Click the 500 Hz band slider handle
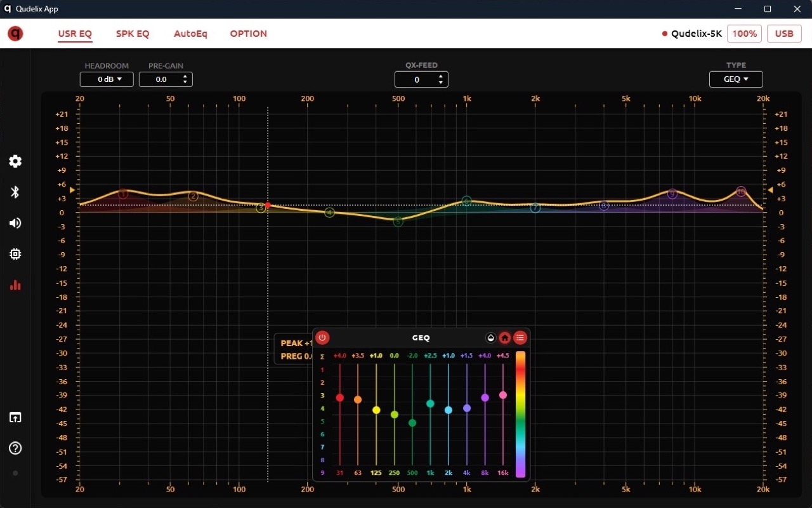The width and height of the screenshot is (812, 508). 412,423
